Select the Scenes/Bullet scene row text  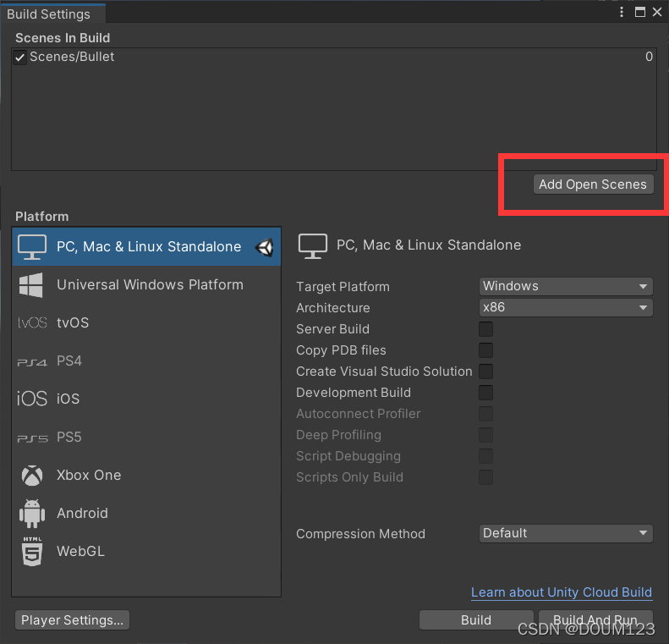tap(72, 57)
